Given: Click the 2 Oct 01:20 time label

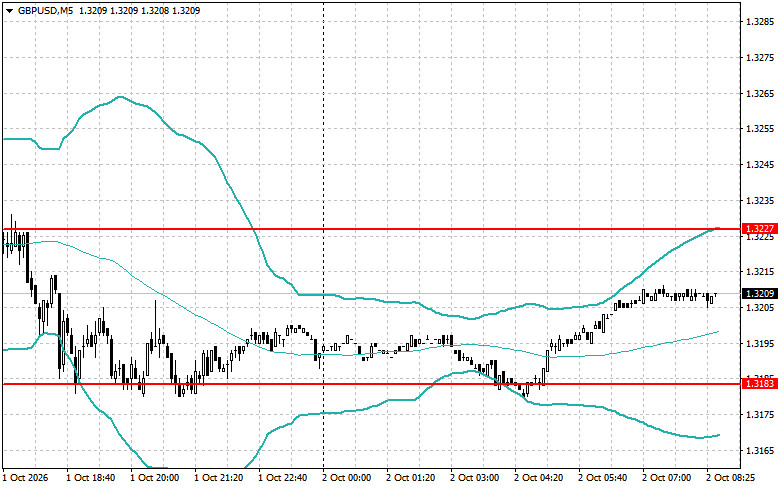Looking at the screenshot, I should tap(410, 478).
